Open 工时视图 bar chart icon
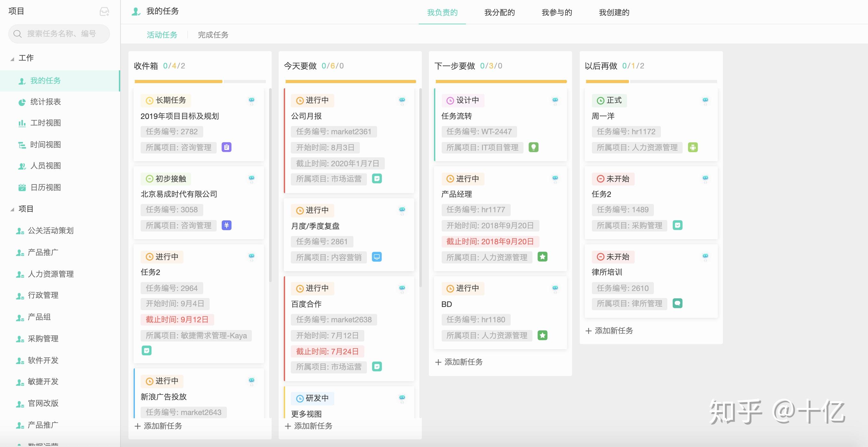 click(x=22, y=123)
